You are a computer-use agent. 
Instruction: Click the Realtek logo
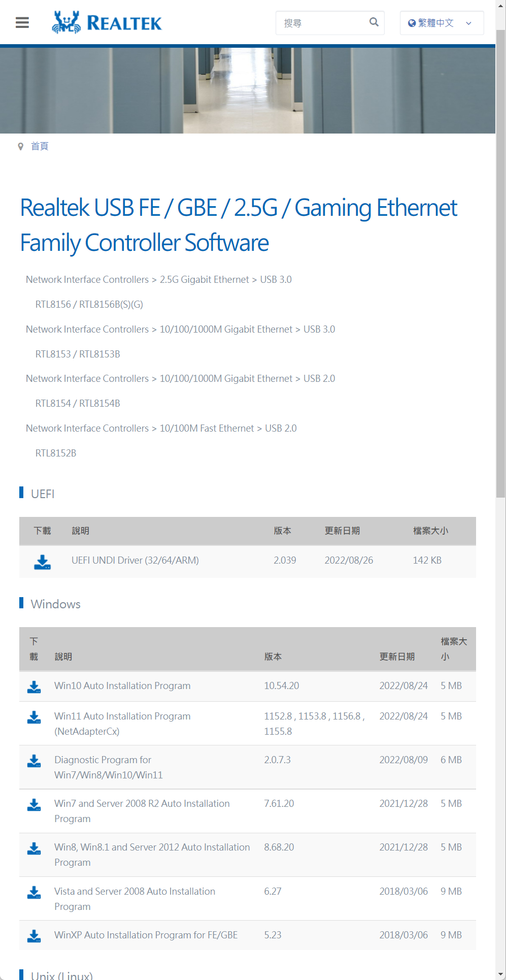(x=107, y=22)
